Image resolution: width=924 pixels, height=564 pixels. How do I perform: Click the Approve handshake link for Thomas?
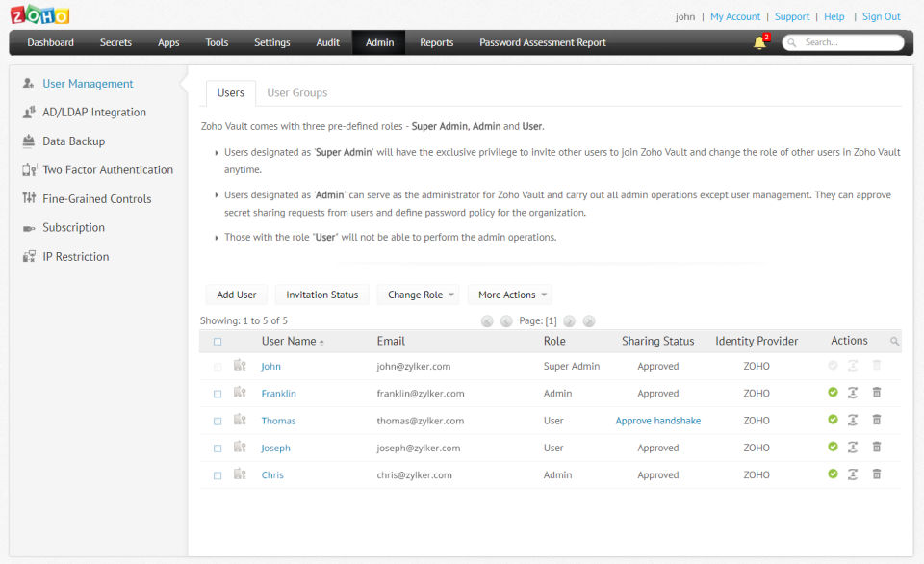658,421
